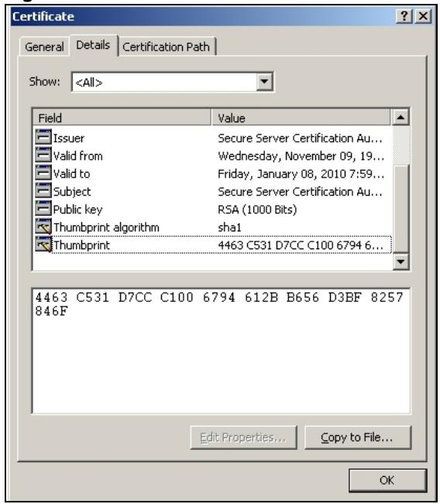Click the Issuer value Secure Server Certification Au...
440x504 pixels.
pyautogui.click(x=301, y=139)
